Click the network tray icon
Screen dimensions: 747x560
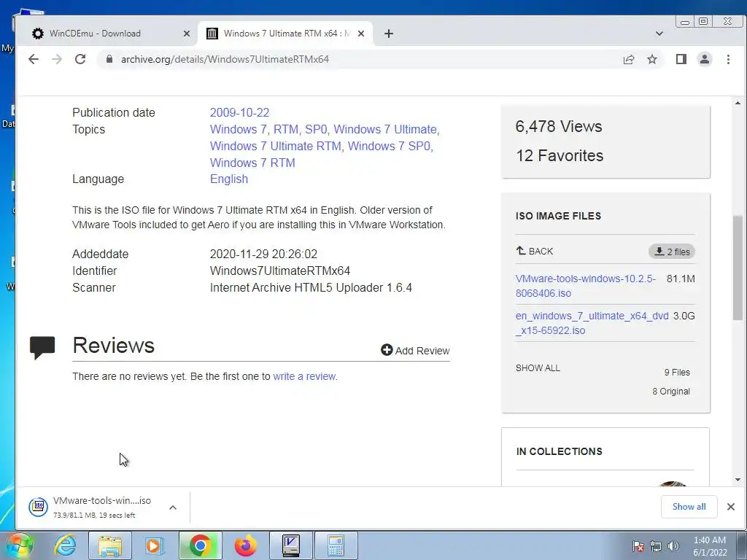(656, 546)
